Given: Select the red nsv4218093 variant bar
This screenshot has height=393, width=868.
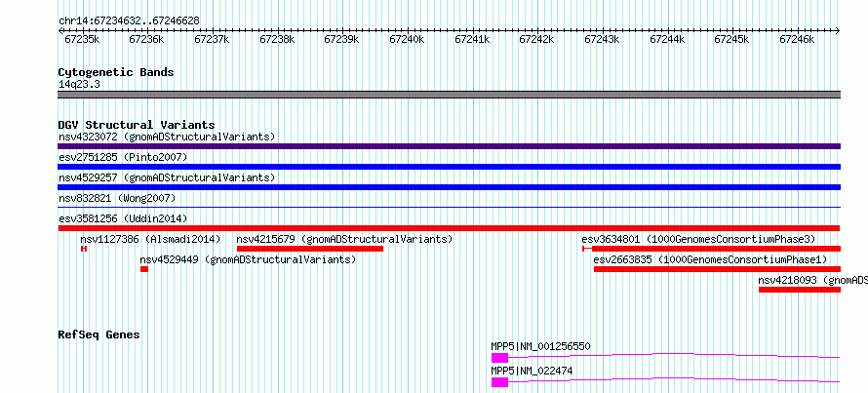Looking at the screenshot, I should point(800,290).
